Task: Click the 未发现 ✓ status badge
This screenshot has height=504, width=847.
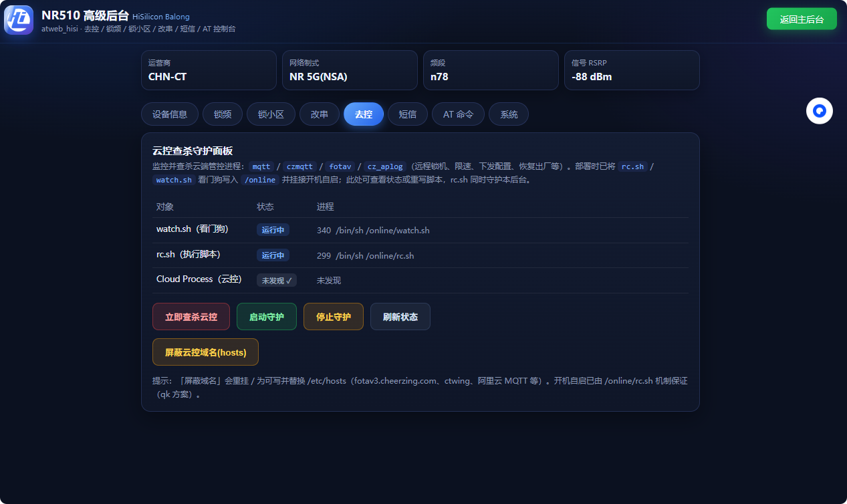Action: pos(277,281)
